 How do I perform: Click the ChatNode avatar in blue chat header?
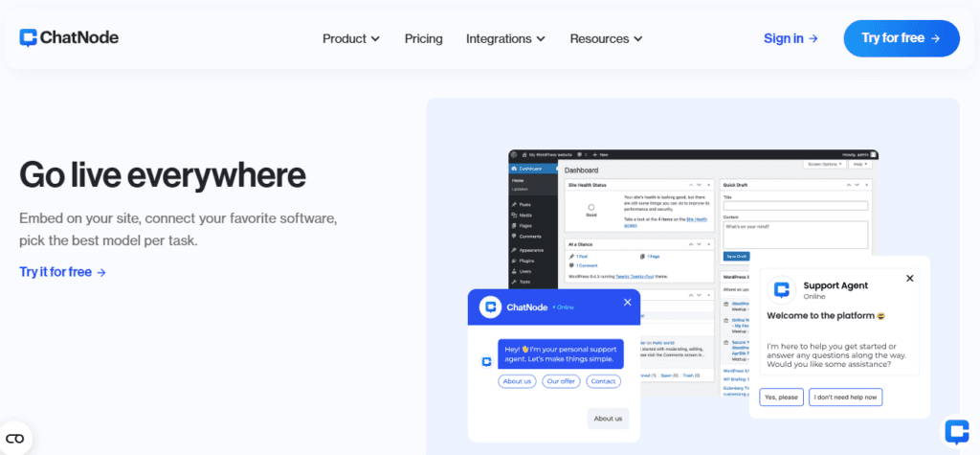[x=491, y=307]
